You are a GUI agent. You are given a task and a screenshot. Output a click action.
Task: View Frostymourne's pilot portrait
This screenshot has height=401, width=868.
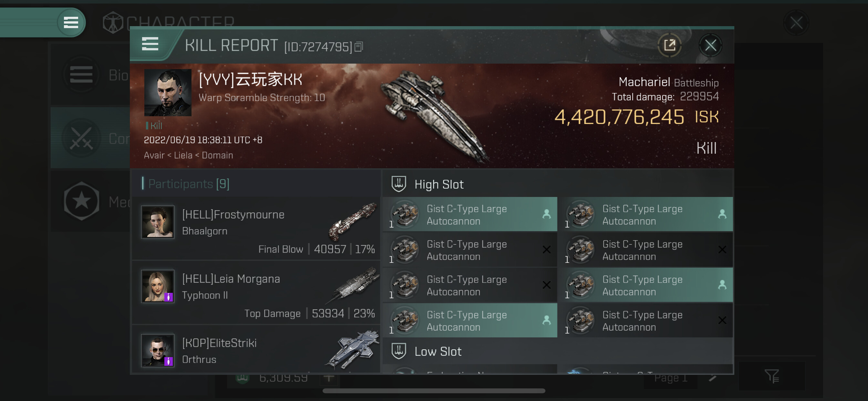click(x=157, y=222)
